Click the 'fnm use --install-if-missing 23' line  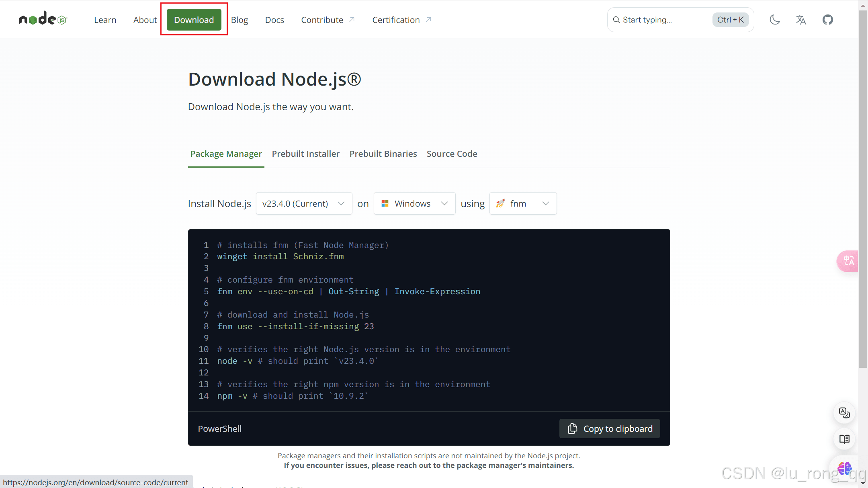pos(295,326)
